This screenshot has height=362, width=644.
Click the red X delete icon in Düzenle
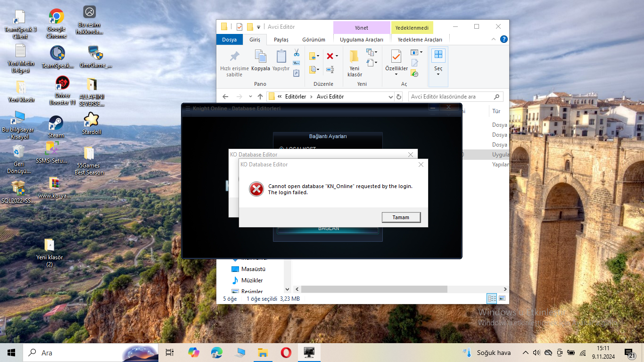point(332,56)
